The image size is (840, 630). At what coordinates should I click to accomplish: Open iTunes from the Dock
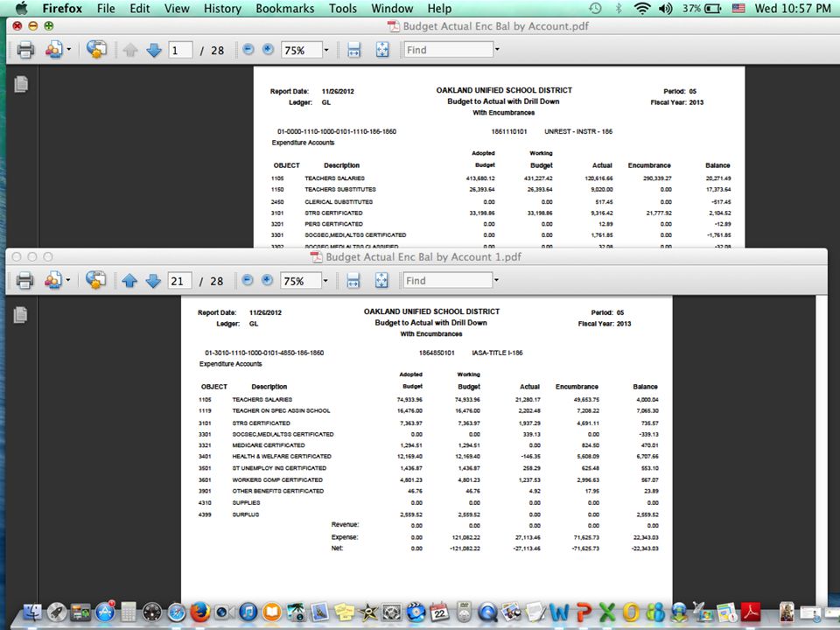[248, 612]
